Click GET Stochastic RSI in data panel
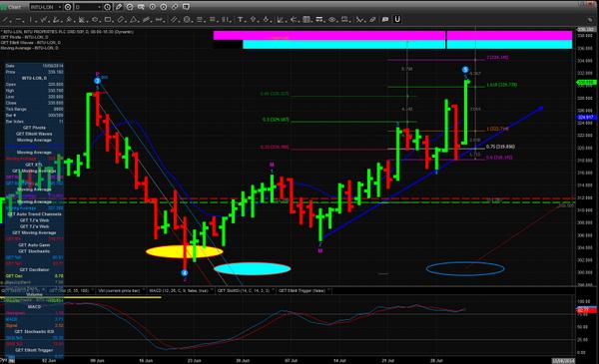Viewport: 599px width, 364px height. click(x=34, y=331)
